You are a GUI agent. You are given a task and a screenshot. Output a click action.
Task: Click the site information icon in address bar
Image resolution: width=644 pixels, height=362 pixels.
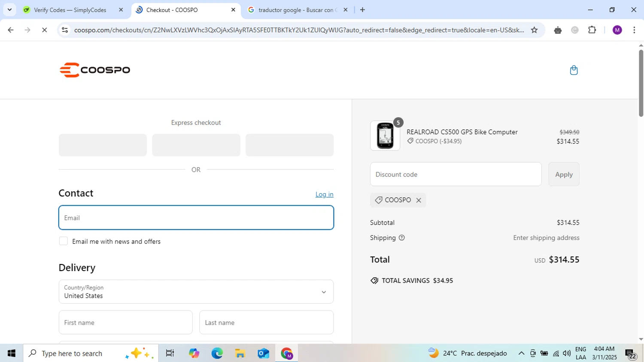[65, 30]
